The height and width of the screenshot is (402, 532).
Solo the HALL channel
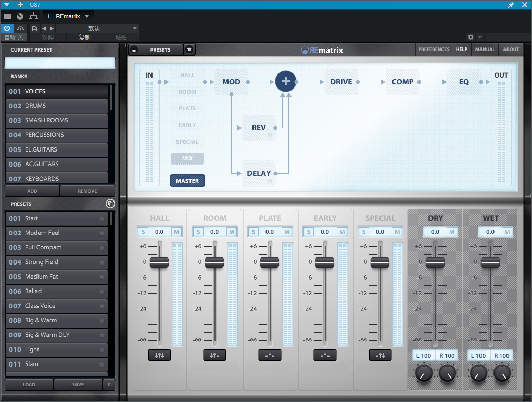[x=143, y=232]
